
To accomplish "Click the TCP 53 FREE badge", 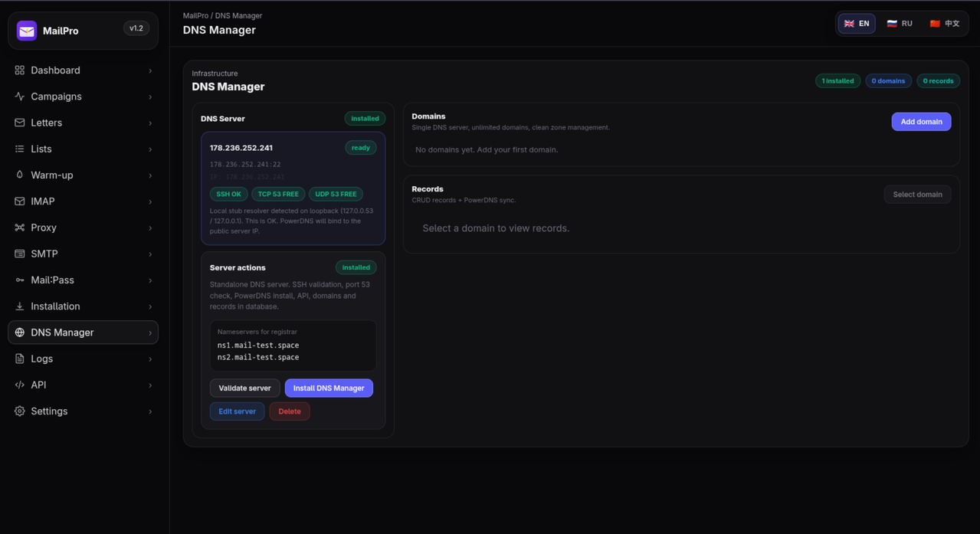I will (278, 195).
